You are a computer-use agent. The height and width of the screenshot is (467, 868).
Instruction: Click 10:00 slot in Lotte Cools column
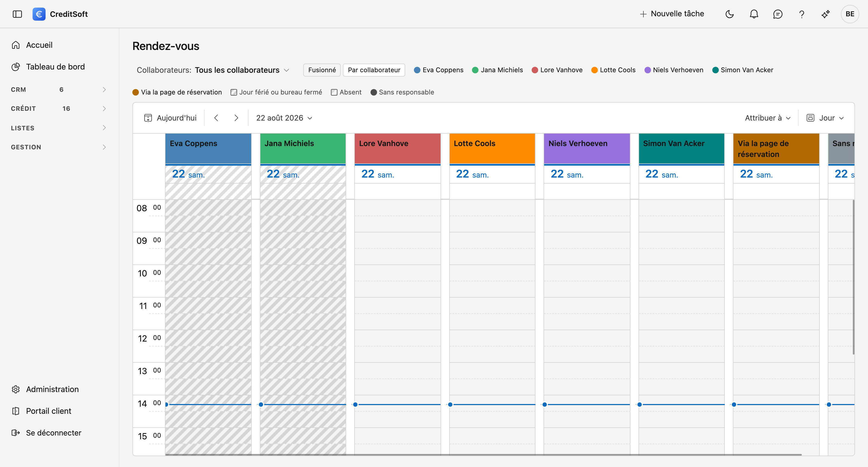coord(492,273)
